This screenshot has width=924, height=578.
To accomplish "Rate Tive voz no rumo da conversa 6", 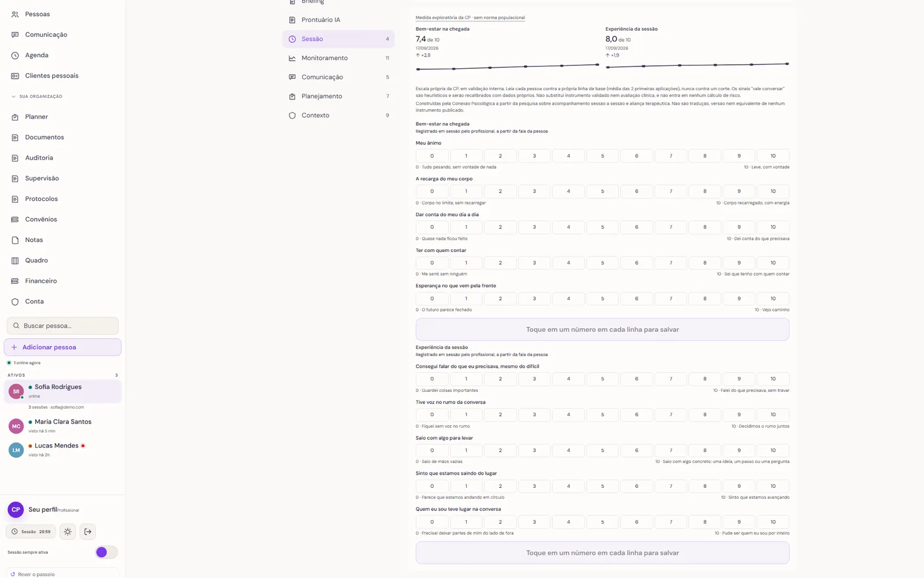I will click(636, 414).
